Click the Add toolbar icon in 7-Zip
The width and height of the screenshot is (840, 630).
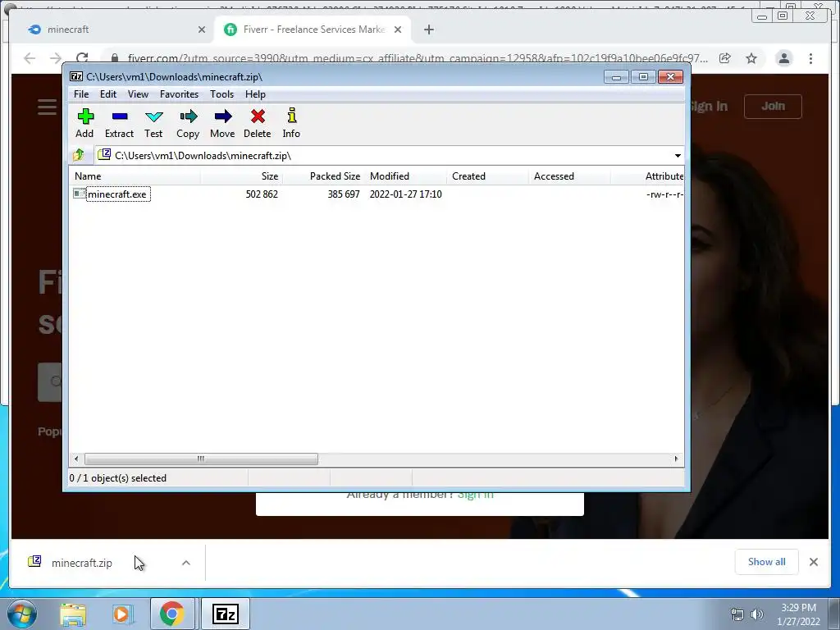point(84,124)
